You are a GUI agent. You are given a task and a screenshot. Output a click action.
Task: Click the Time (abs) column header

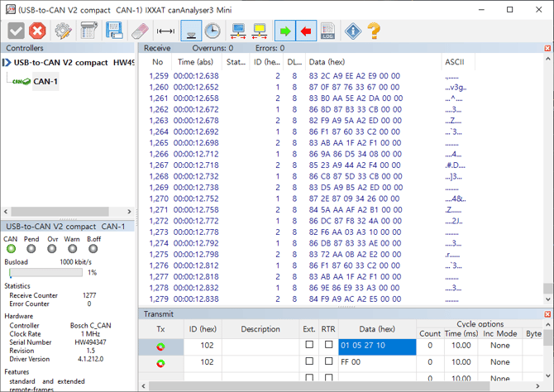(x=195, y=62)
